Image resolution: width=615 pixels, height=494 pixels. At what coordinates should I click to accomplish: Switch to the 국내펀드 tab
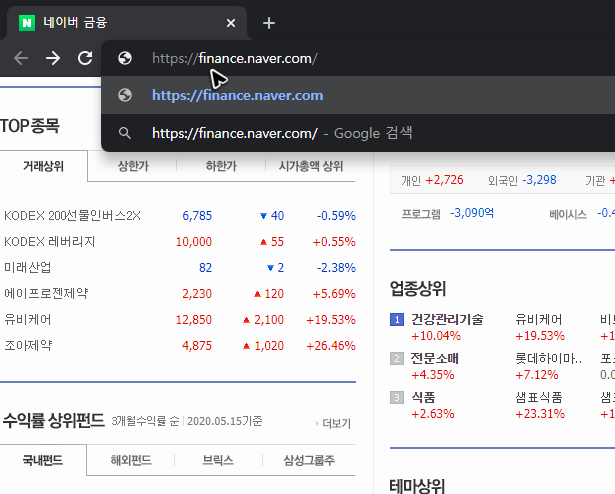(43, 460)
